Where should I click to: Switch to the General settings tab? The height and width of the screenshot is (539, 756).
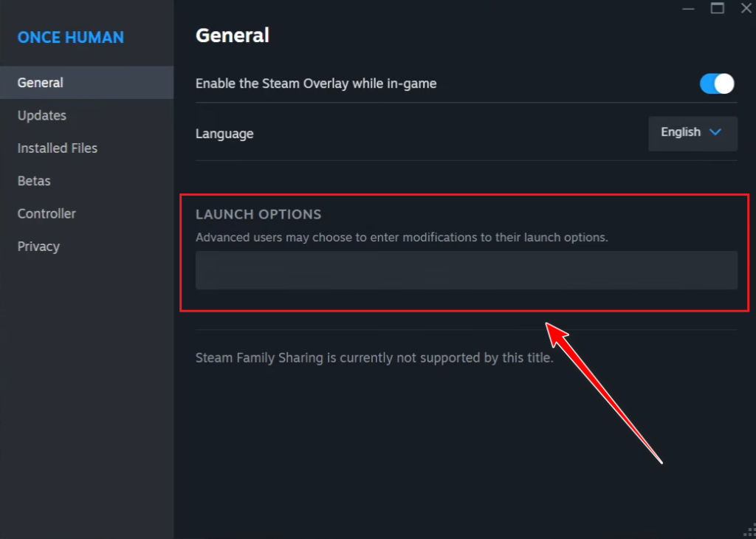[x=41, y=83]
